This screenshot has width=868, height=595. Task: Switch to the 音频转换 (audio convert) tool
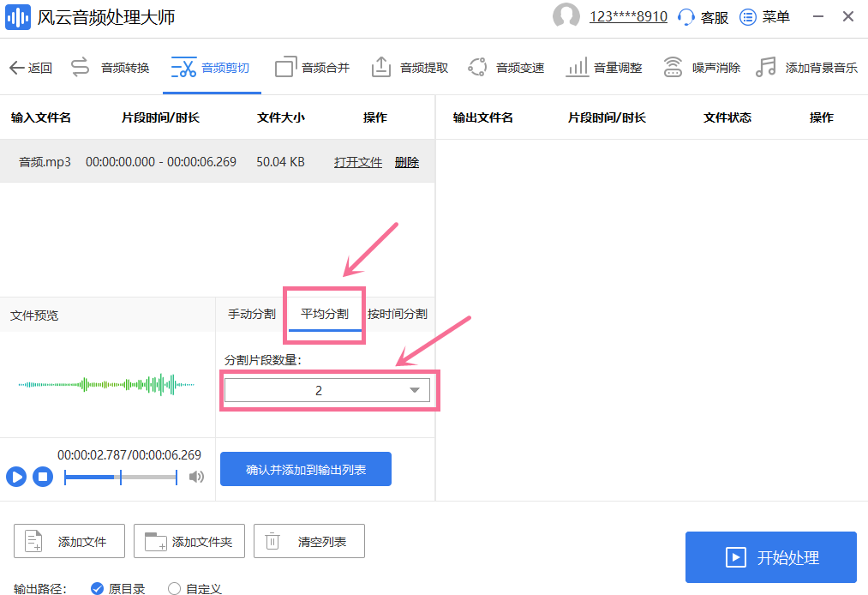[x=125, y=66]
